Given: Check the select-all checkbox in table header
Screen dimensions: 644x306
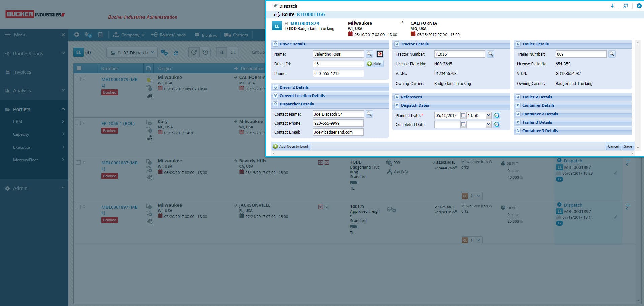Looking at the screenshot, I should pyautogui.click(x=79, y=68).
